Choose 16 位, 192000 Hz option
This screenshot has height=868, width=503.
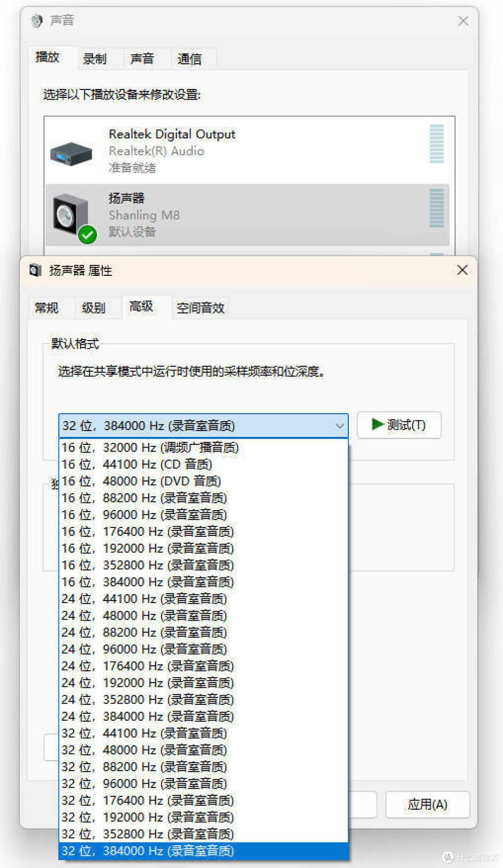coord(204,548)
